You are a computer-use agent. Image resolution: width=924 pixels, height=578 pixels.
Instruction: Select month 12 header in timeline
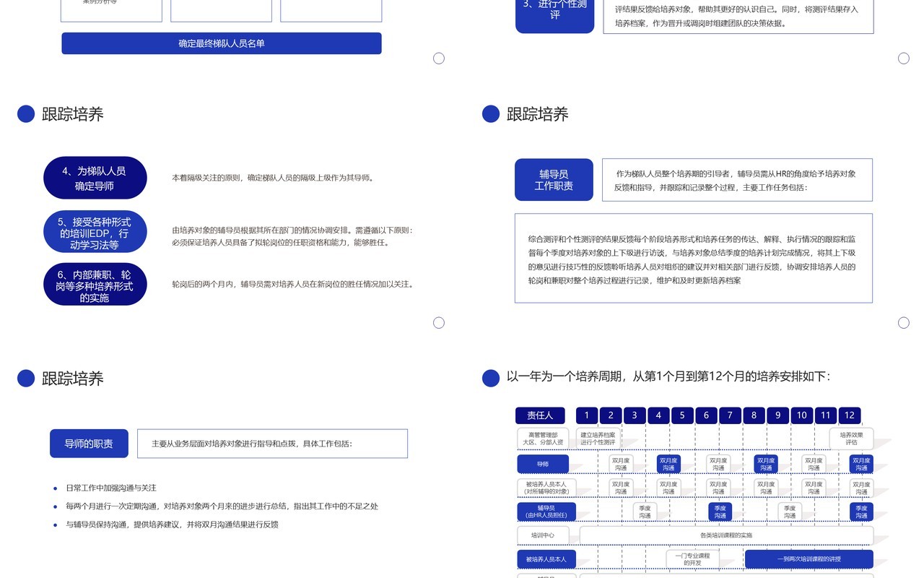[x=850, y=415]
